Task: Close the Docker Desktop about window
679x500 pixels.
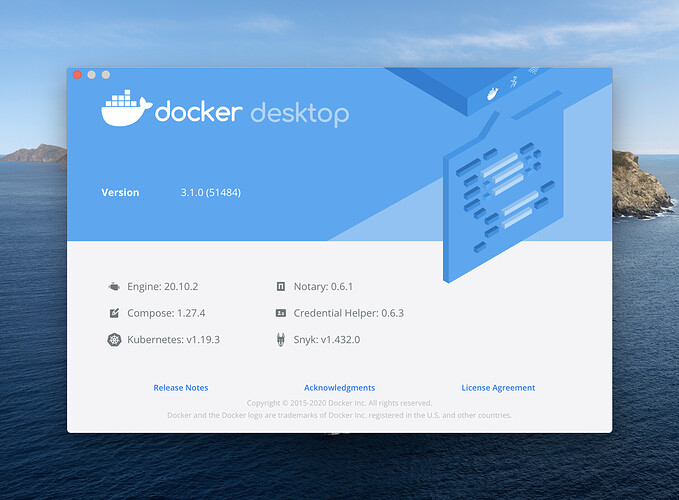Action: [x=77, y=74]
